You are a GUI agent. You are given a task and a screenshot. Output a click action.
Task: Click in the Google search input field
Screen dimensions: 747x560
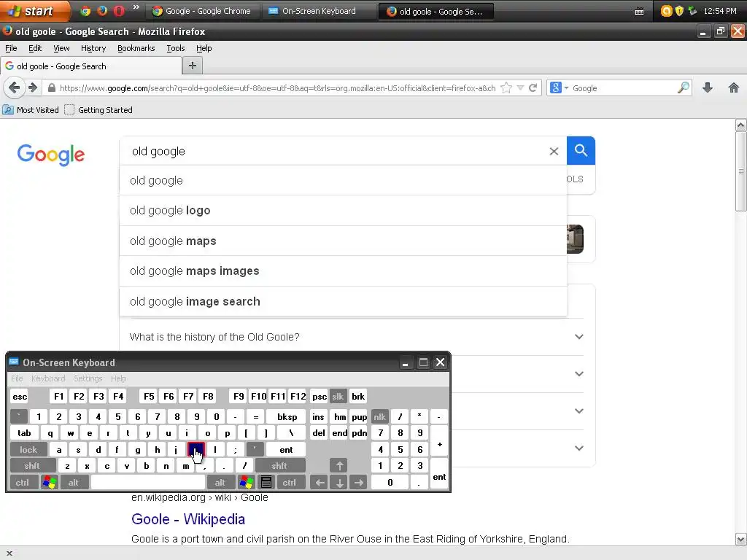[x=333, y=151]
